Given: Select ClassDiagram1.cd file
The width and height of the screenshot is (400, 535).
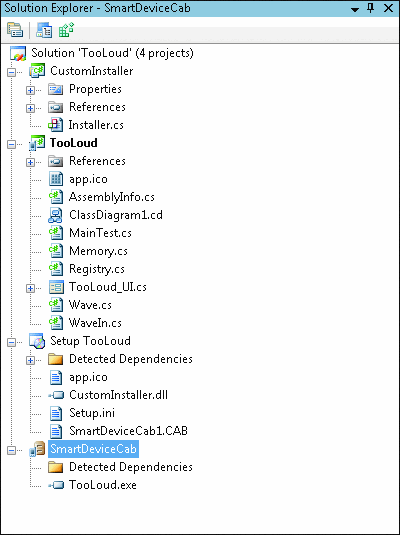Looking at the screenshot, I should coord(116,215).
